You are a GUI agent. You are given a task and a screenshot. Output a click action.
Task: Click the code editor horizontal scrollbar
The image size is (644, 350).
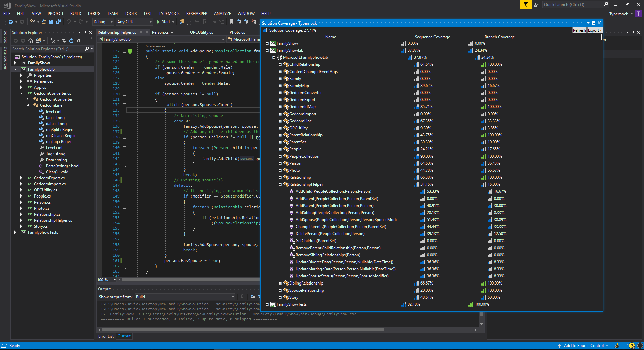coord(191,280)
